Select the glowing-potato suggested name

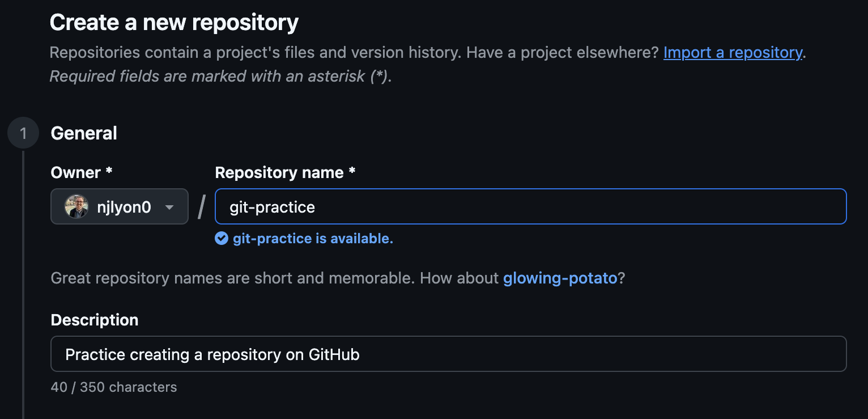pos(560,278)
